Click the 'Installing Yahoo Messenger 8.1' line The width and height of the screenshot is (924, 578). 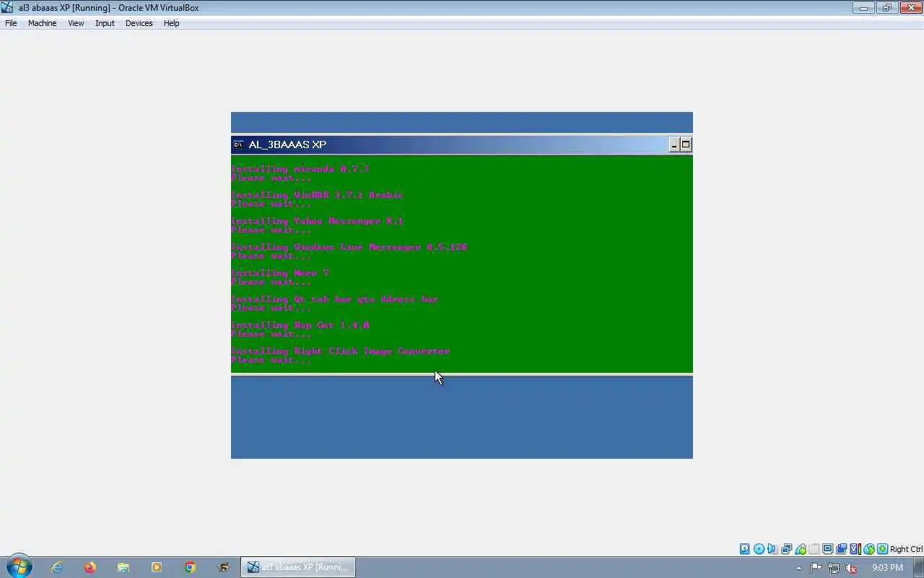317,221
